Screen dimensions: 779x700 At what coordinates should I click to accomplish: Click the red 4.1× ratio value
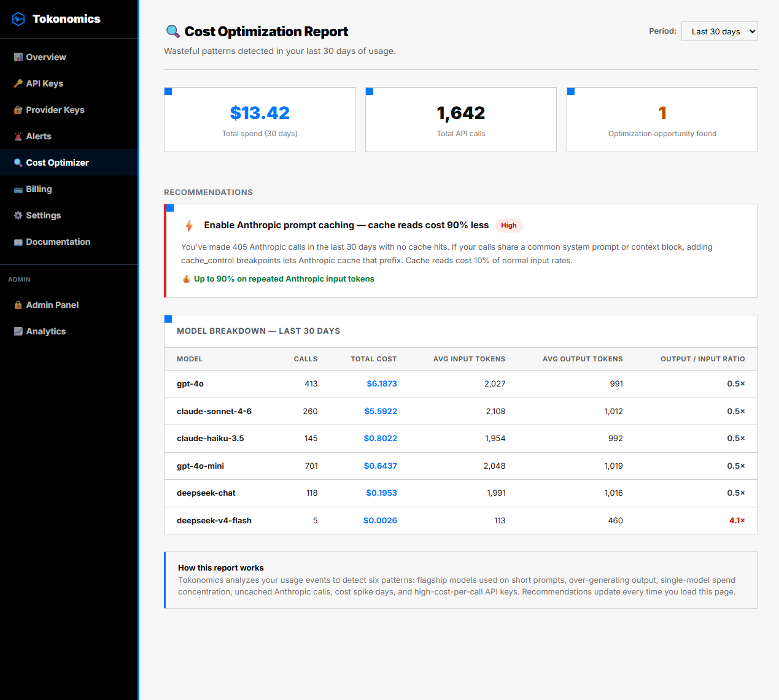pos(737,521)
